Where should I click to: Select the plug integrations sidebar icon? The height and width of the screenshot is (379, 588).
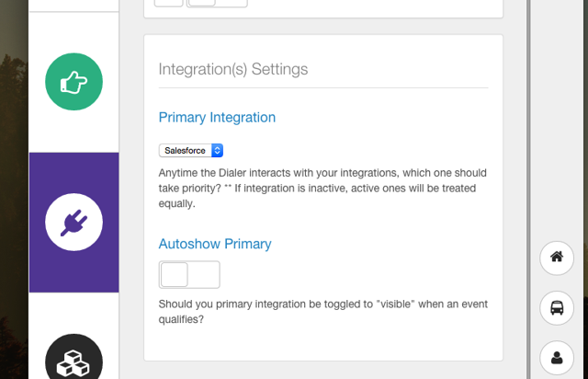[73, 222]
